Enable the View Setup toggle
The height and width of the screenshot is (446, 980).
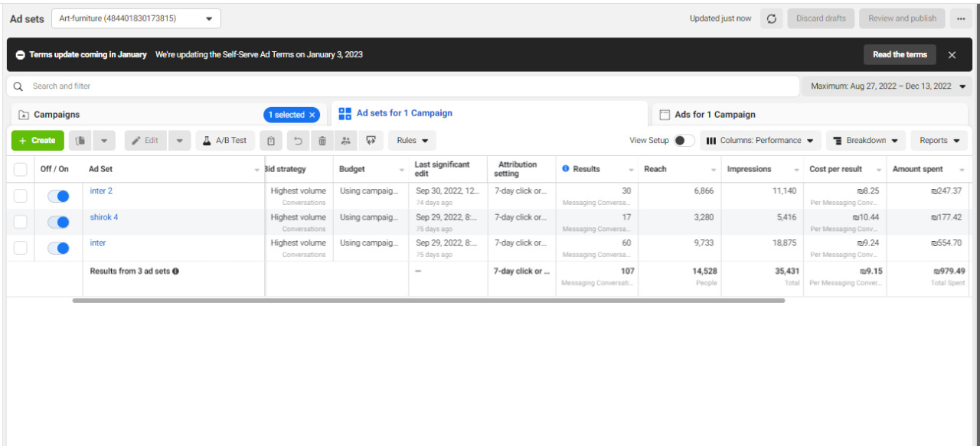(684, 141)
